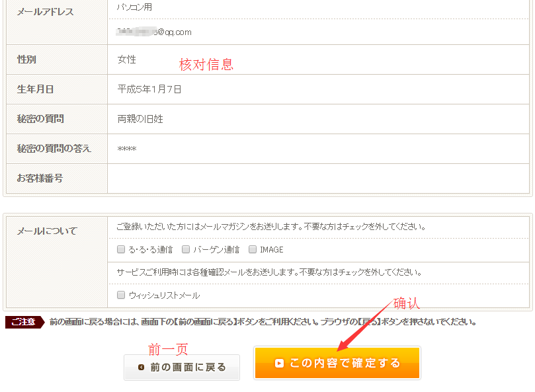Check the る・る・る通信 newsletter checkbox
The width and height of the screenshot is (535, 392).
121,249
